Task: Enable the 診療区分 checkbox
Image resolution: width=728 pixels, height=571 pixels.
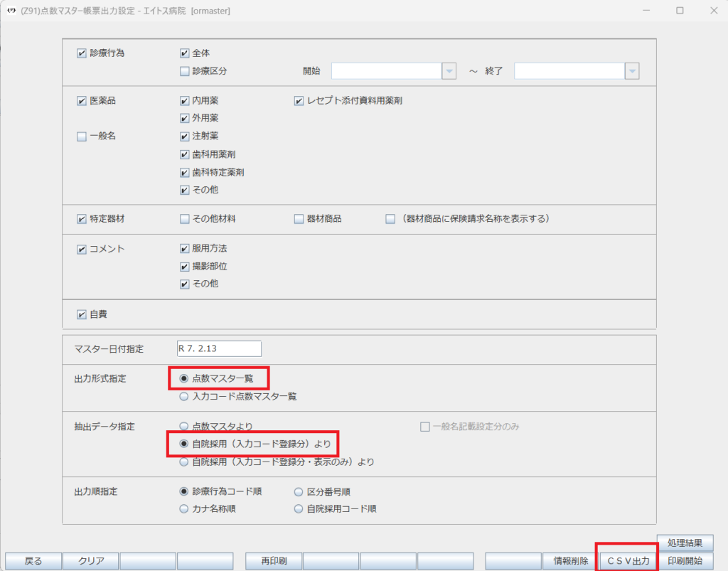Action: (x=183, y=71)
